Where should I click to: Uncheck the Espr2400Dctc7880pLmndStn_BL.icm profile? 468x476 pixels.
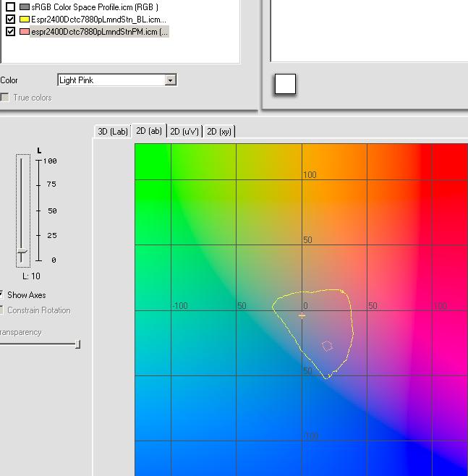point(10,19)
